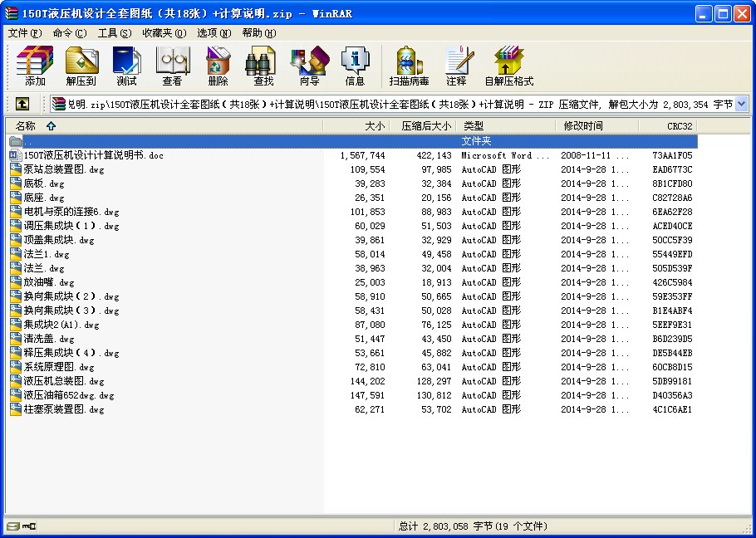Click date cell 2008-11-11
The image size is (756, 538).
coord(595,155)
